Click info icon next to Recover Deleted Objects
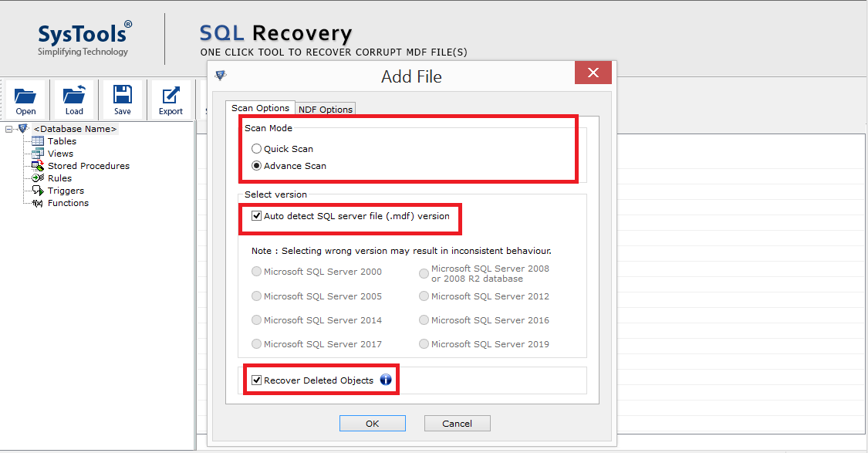This screenshot has height=453, width=868. tap(386, 380)
